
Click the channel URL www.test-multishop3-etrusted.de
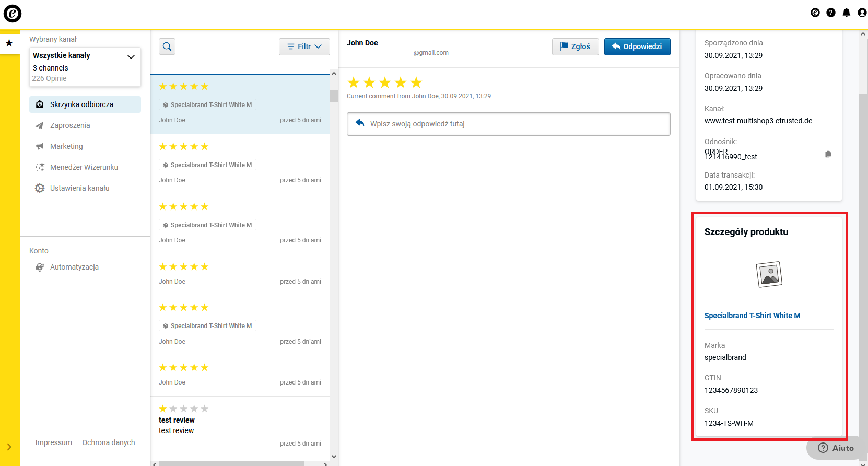point(758,121)
